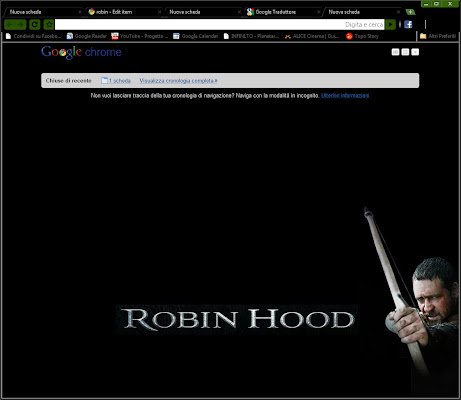461x400 pixels.
Task: Open the Google Calendar bookmark
Action: point(195,36)
